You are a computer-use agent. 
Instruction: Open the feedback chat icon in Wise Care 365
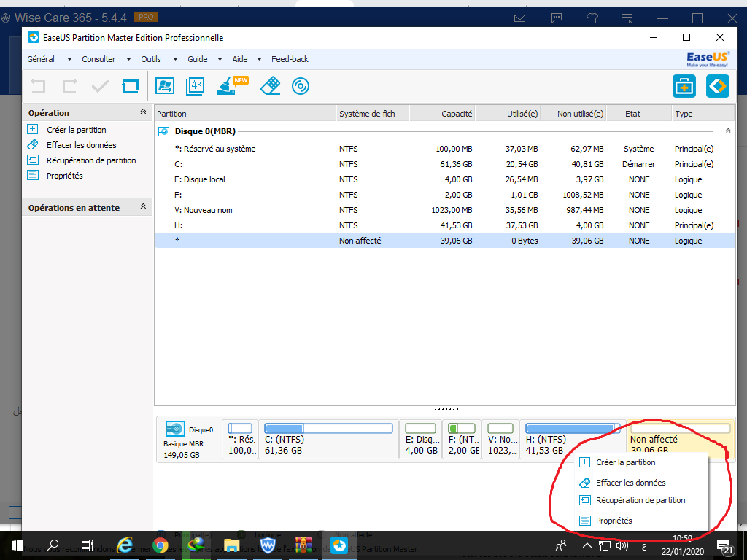tap(556, 18)
